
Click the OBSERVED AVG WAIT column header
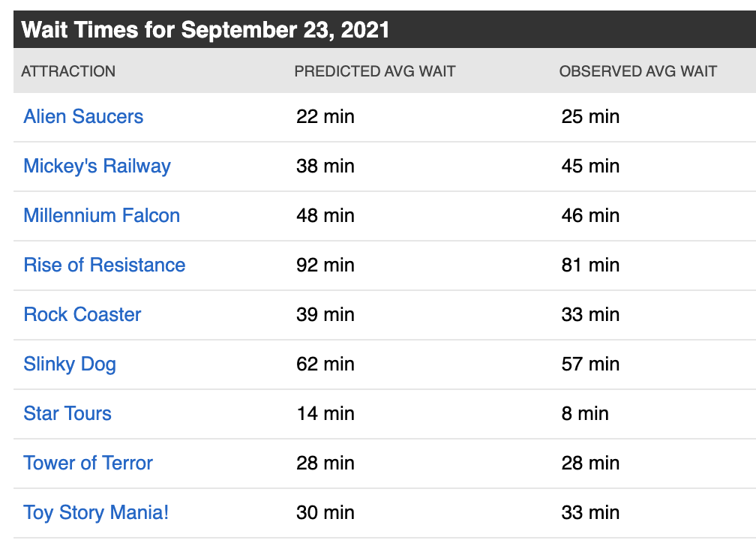(638, 71)
